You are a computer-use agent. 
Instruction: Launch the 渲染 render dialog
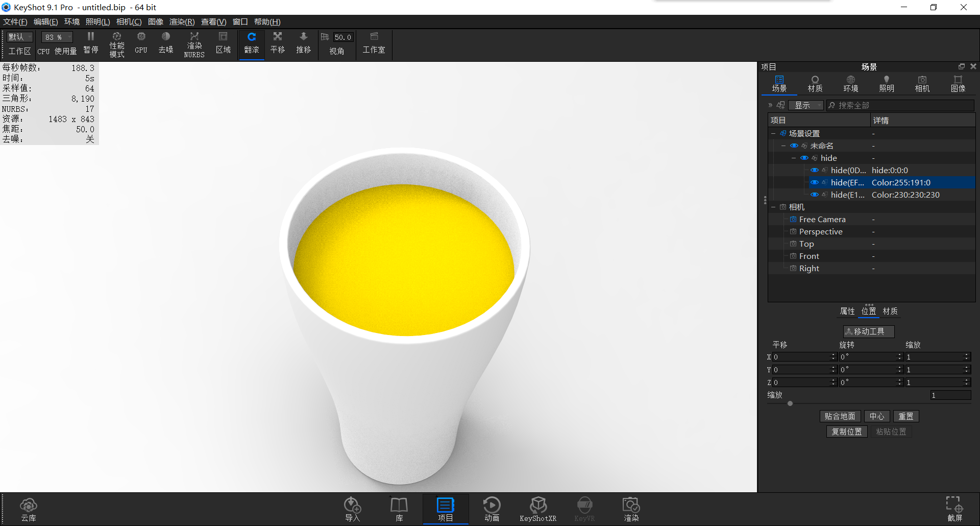(x=631, y=508)
